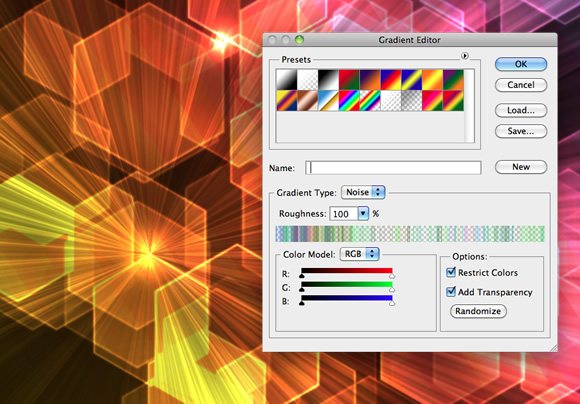The image size is (580, 404).
Task: Open the Presets flyout menu arrow
Action: click(465, 56)
